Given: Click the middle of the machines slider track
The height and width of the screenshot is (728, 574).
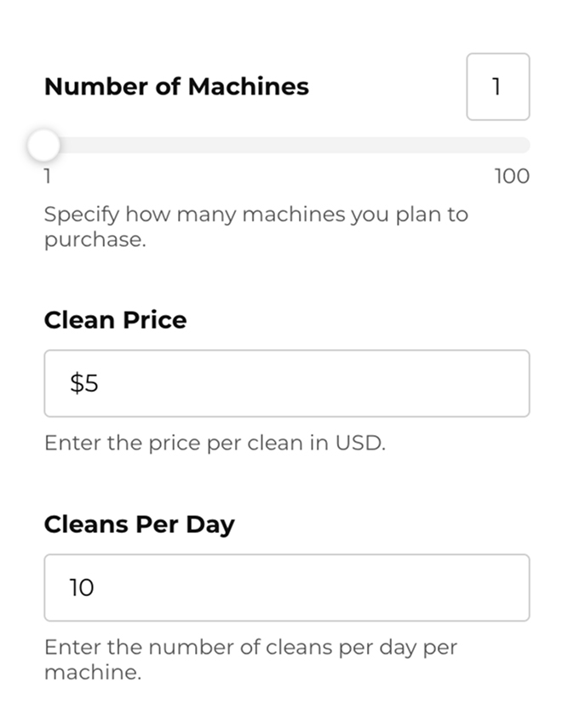Looking at the screenshot, I should pyautogui.click(x=287, y=146).
